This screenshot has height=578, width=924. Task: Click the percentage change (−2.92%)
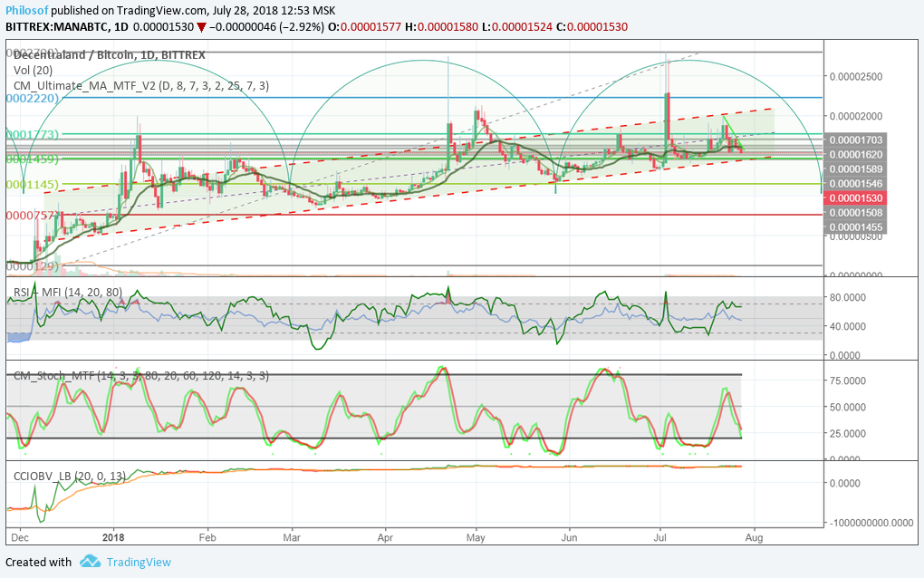click(301, 27)
